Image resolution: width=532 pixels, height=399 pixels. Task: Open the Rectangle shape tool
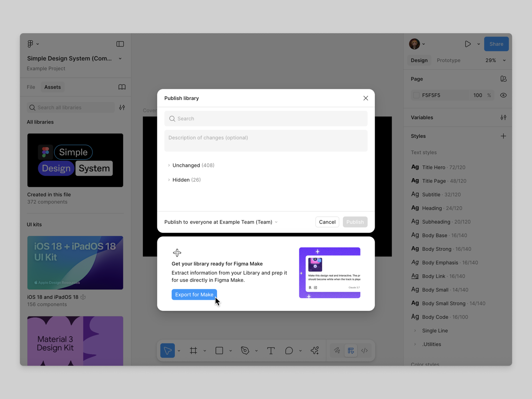(219, 350)
